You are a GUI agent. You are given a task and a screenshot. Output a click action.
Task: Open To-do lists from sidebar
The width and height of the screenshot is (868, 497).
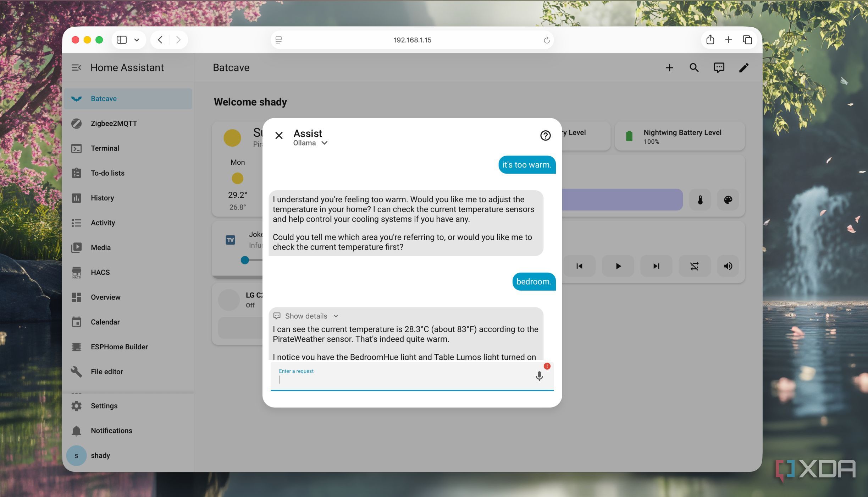pyautogui.click(x=128, y=173)
